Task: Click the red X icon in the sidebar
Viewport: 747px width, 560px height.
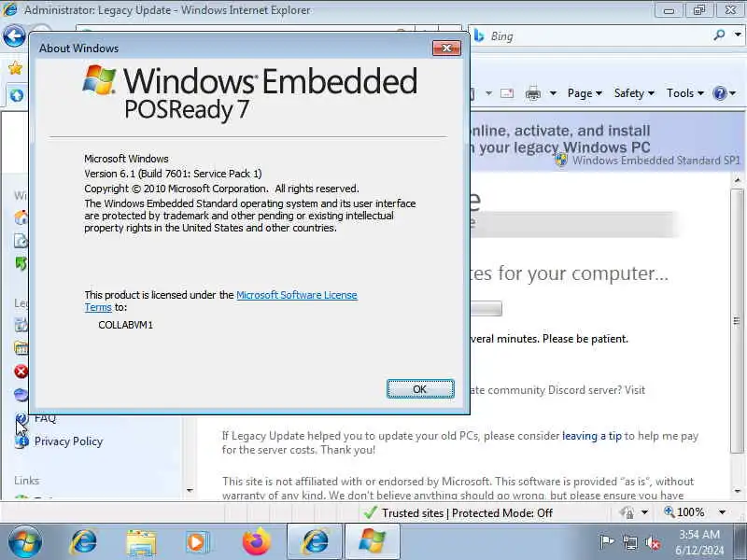Action: point(21,371)
